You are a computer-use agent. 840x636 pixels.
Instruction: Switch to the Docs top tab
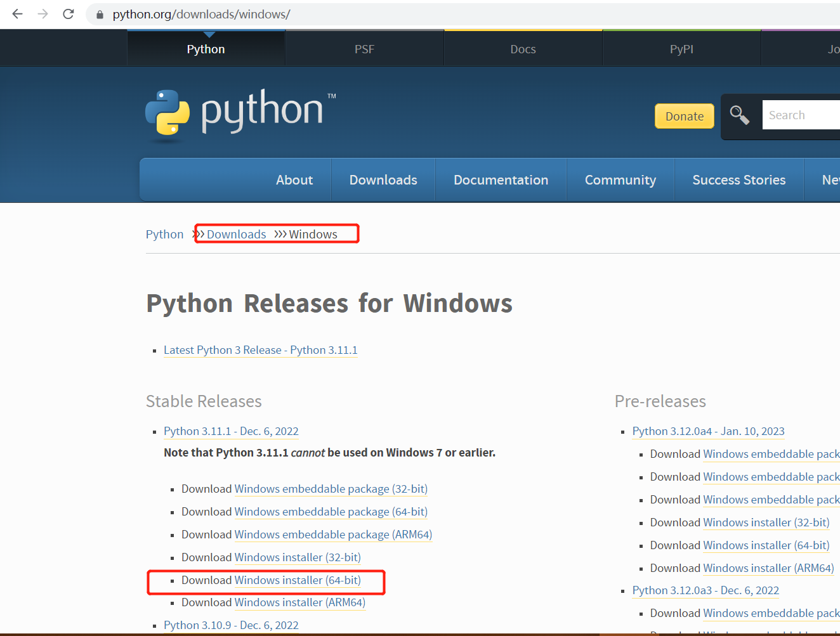point(523,49)
